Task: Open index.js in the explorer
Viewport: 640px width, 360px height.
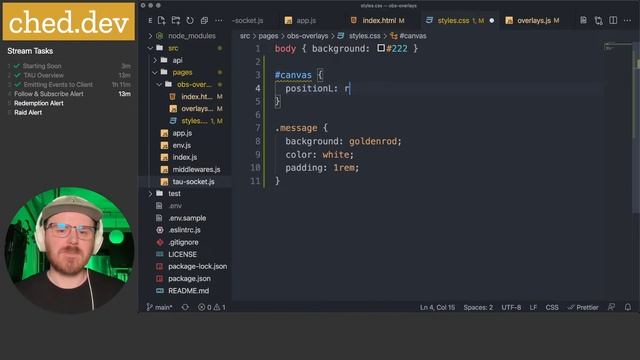Action: [x=184, y=157]
